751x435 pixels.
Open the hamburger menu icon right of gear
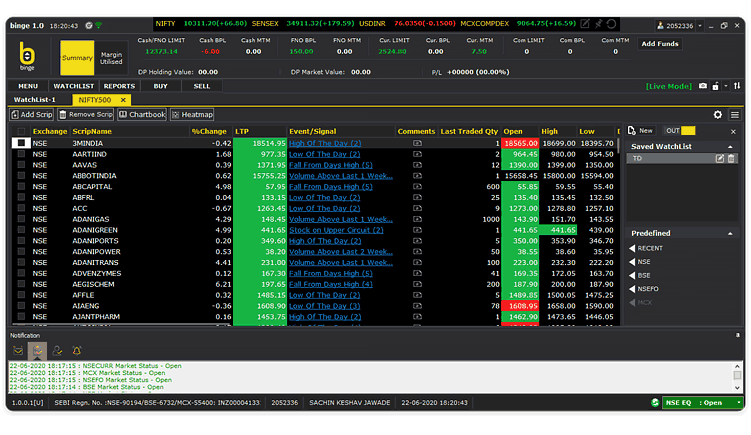click(735, 114)
